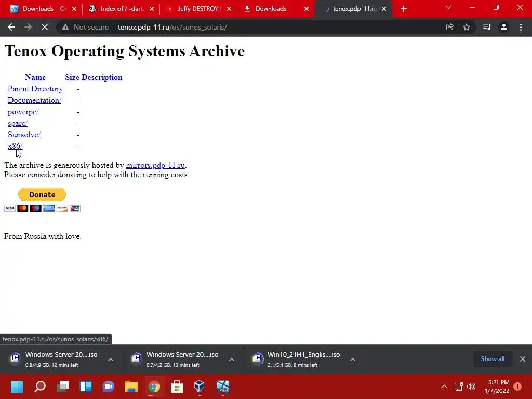
Task: Open the powerpc/ folder
Action: (23, 112)
